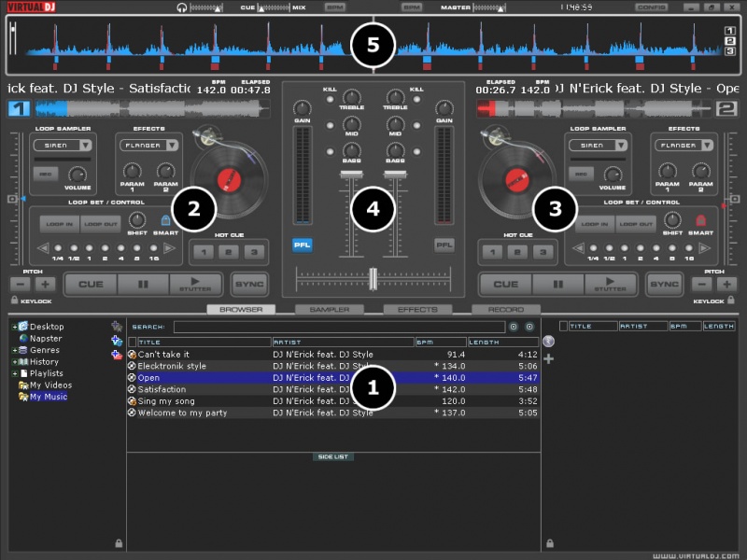Click the CUE button on deck 1

click(x=91, y=285)
